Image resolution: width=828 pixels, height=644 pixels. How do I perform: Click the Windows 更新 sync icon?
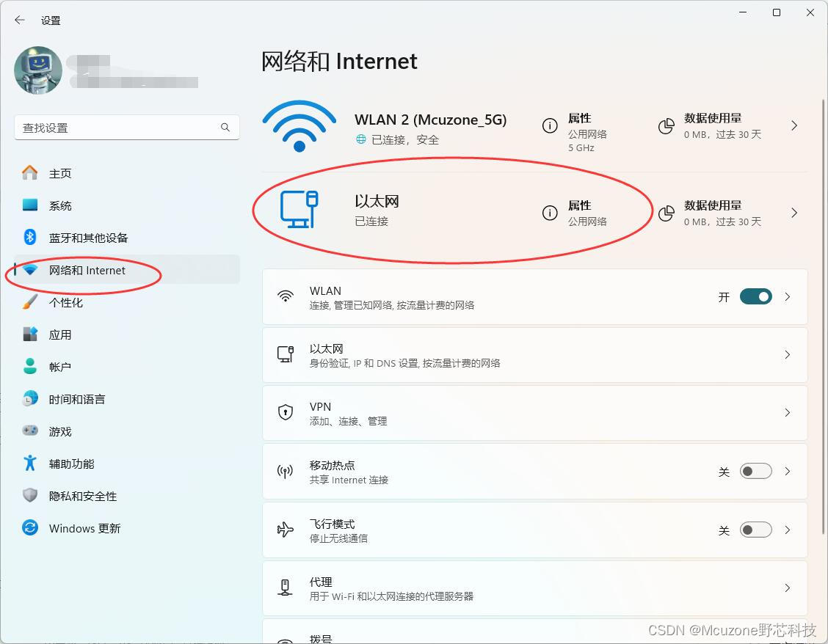[x=30, y=527]
